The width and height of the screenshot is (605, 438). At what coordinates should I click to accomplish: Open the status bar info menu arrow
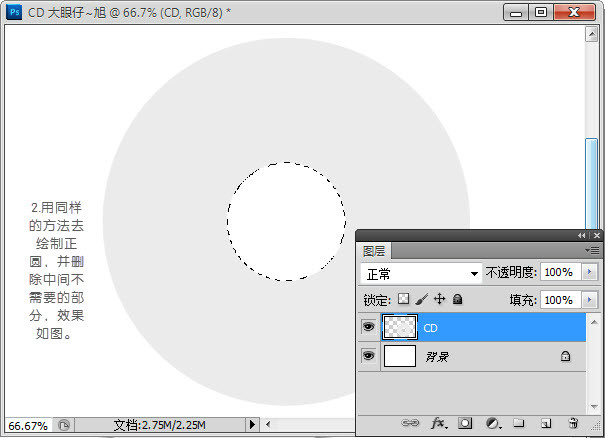pos(252,425)
